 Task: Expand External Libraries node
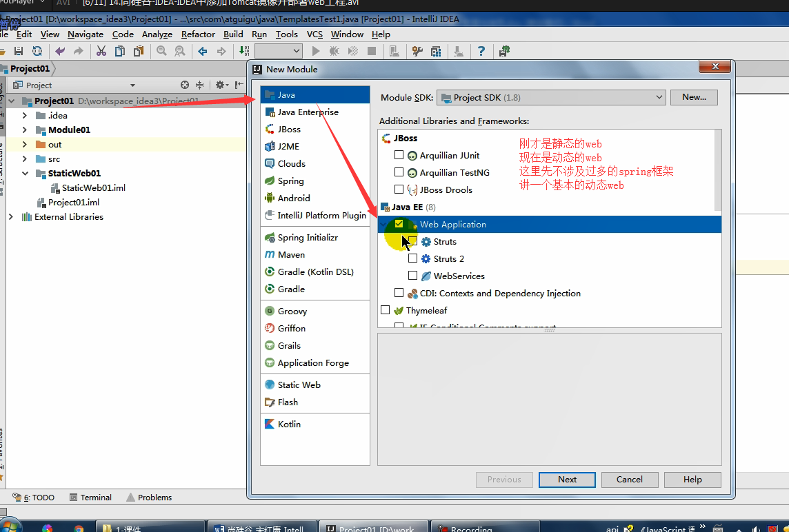(x=11, y=216)
